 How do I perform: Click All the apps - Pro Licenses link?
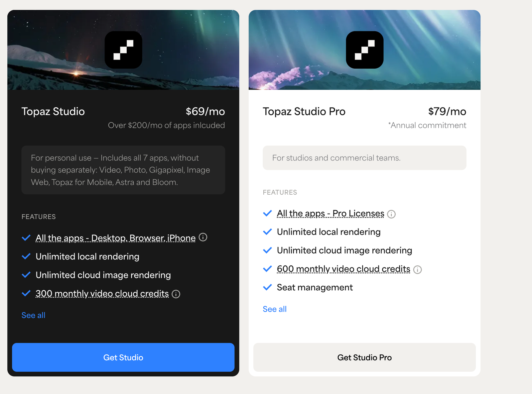tap(331, 214)
